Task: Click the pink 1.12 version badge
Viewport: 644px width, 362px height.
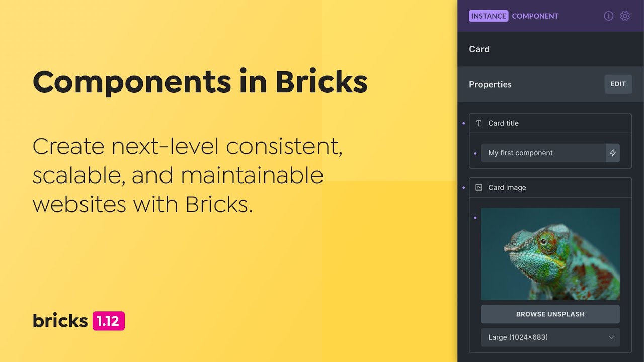Action: [109, 321]
